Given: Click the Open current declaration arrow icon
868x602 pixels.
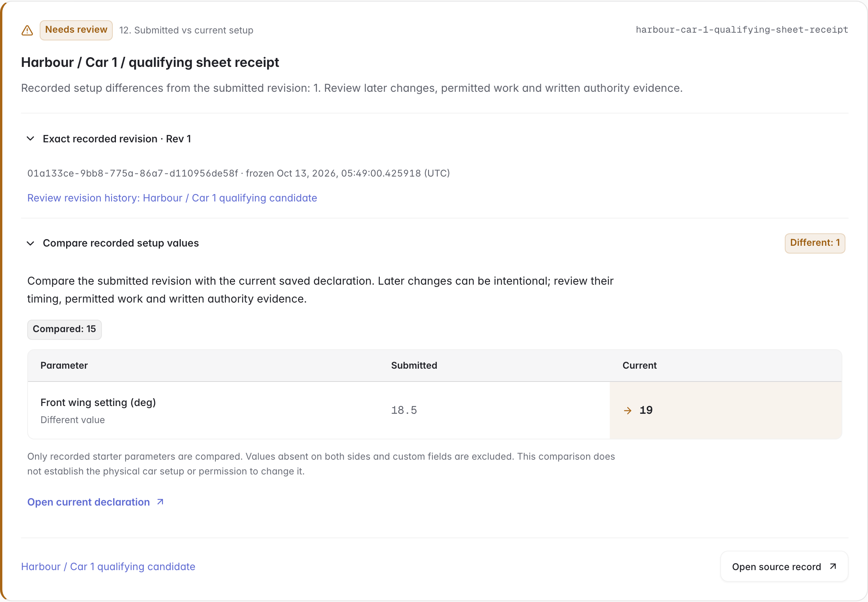Looking at the screenshot, I should tap(160, 502).
